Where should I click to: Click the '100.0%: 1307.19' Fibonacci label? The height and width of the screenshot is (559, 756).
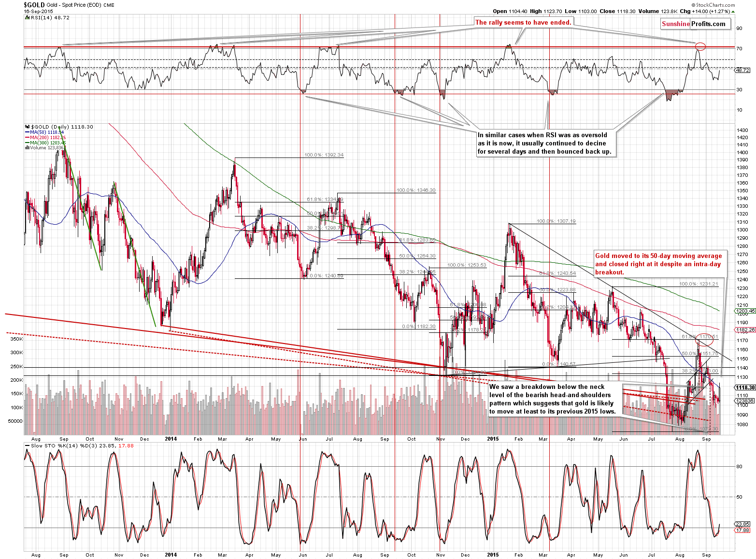pos(556,221)
